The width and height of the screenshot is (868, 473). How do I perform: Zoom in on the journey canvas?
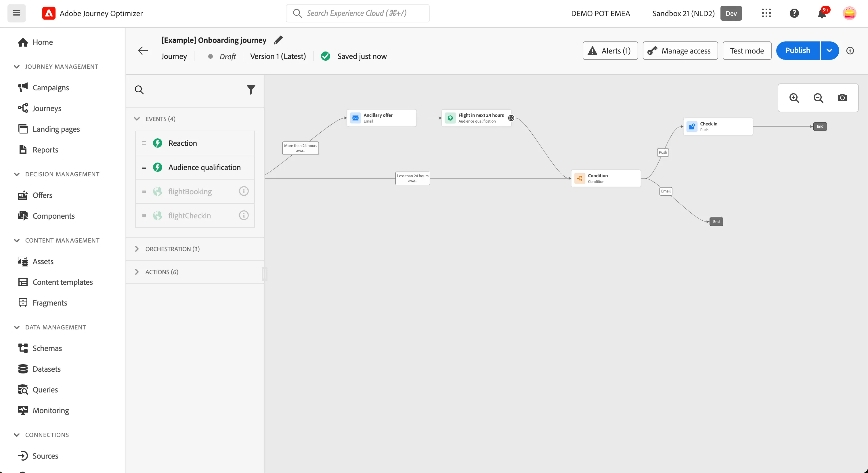tap(794, 98)
